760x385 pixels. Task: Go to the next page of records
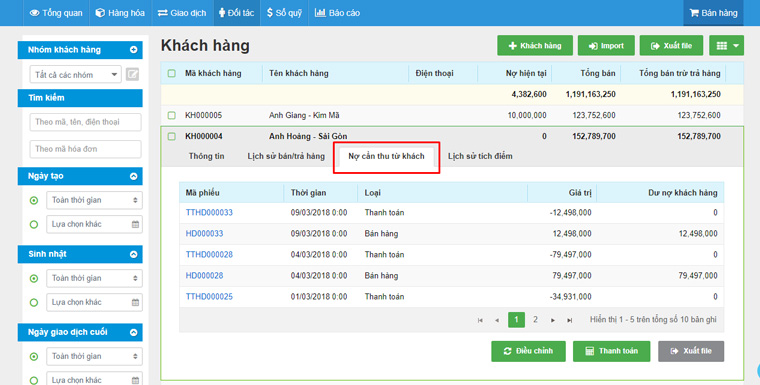[x=553, y=320]
